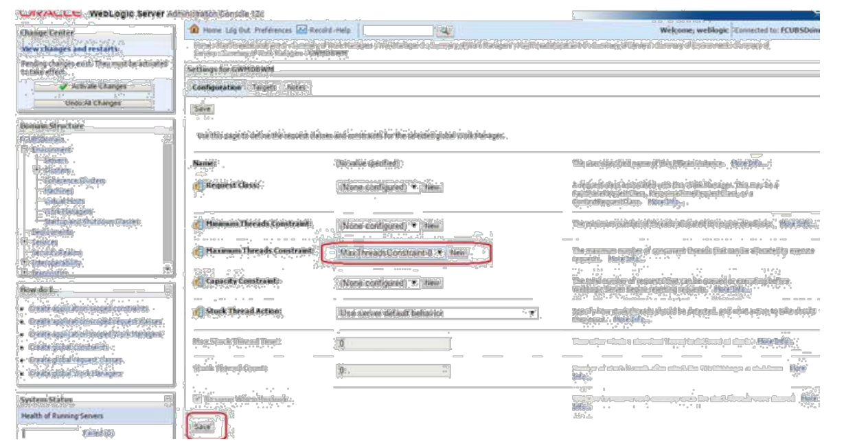Open the Stuck Thread Action dropdown
868x444 pixels.
[x=438, y=313]
